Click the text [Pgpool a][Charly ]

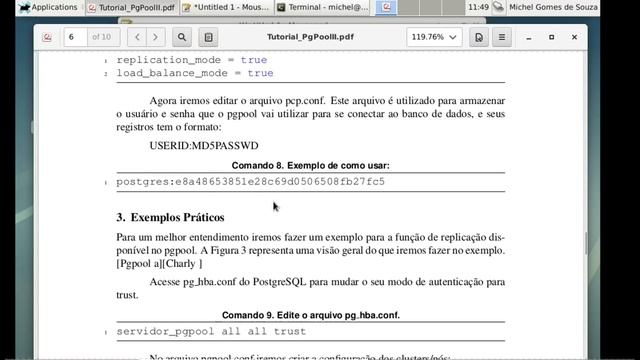159,264
